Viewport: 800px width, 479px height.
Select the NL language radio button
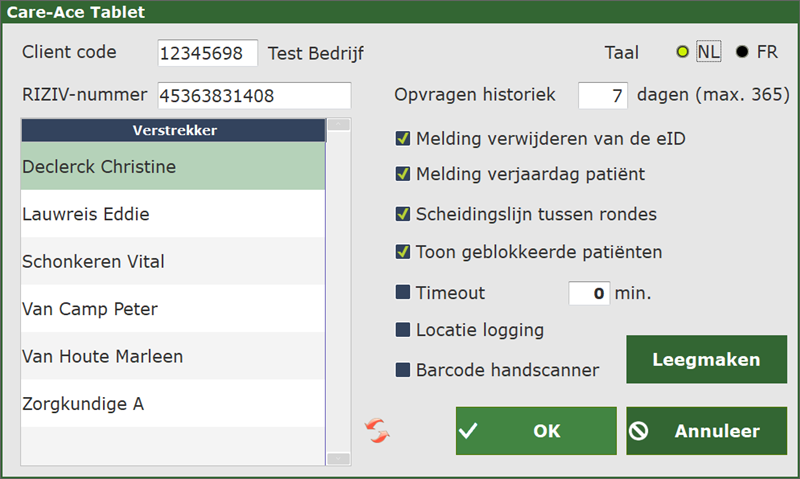(683, 53)
